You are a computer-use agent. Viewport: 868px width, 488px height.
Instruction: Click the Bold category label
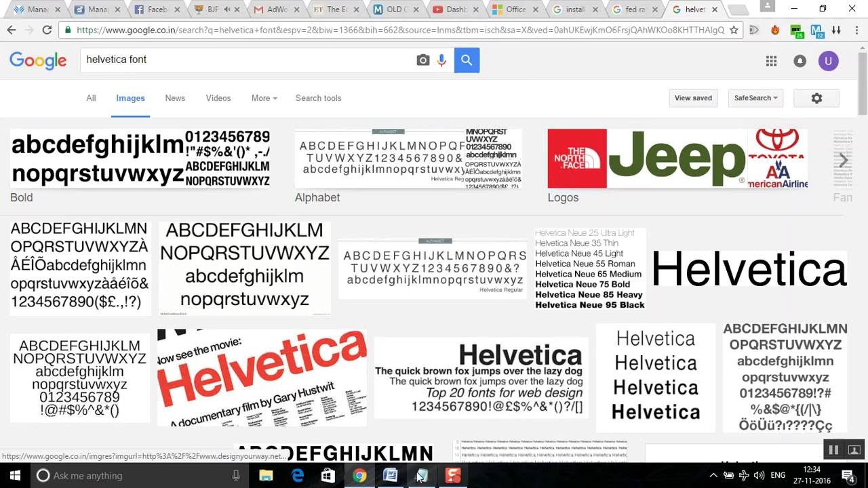[22, 197]
